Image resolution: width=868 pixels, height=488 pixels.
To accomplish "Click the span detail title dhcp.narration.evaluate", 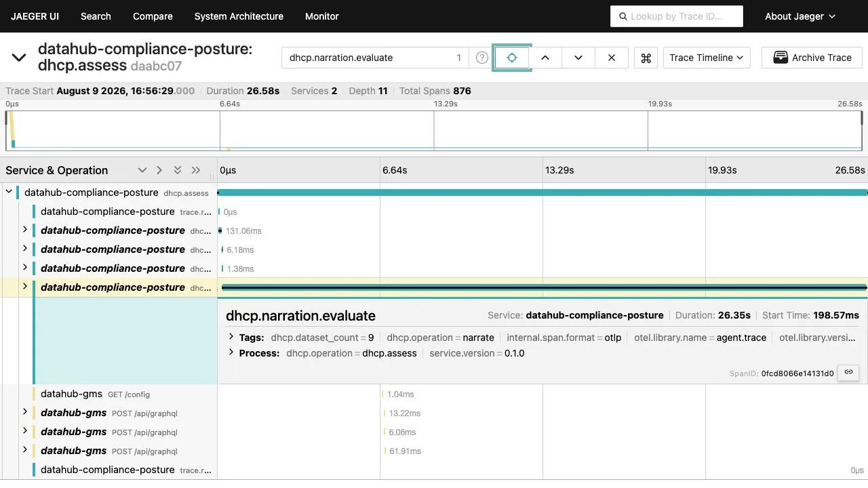I will click(x=300, y=316).
